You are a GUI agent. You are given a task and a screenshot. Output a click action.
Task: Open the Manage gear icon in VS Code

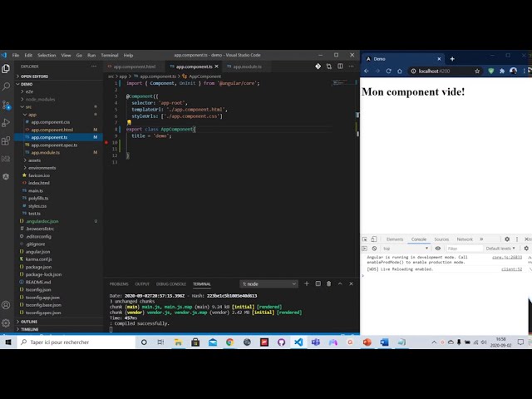point(6,323)
